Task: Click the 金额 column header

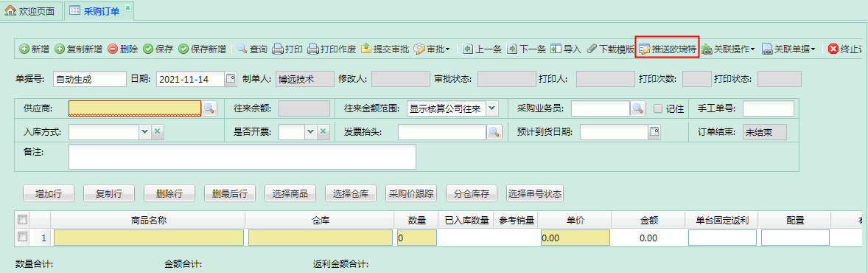Action: click(648, 220)
